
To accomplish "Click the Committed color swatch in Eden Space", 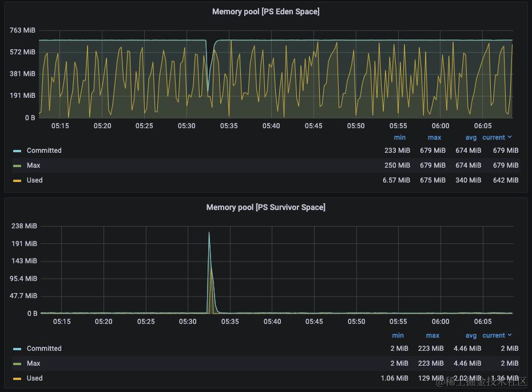I will coord(17,151).
